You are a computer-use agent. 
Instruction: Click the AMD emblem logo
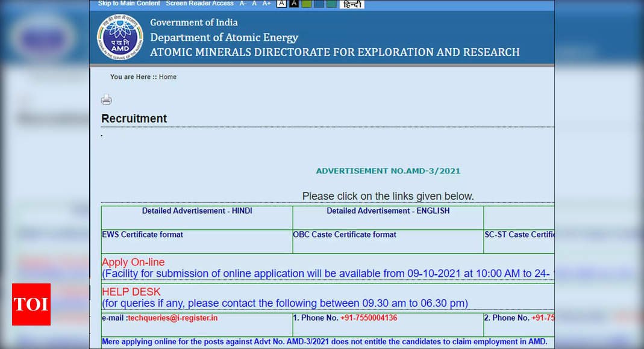click(x=120, y=37)
